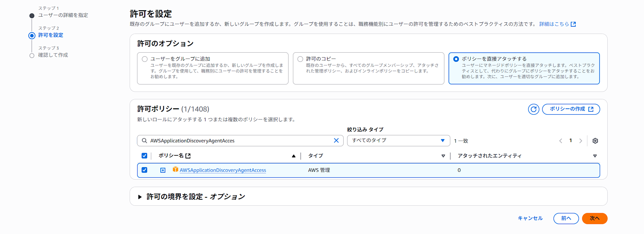Click page number 1 in pagination

point(571,140)
